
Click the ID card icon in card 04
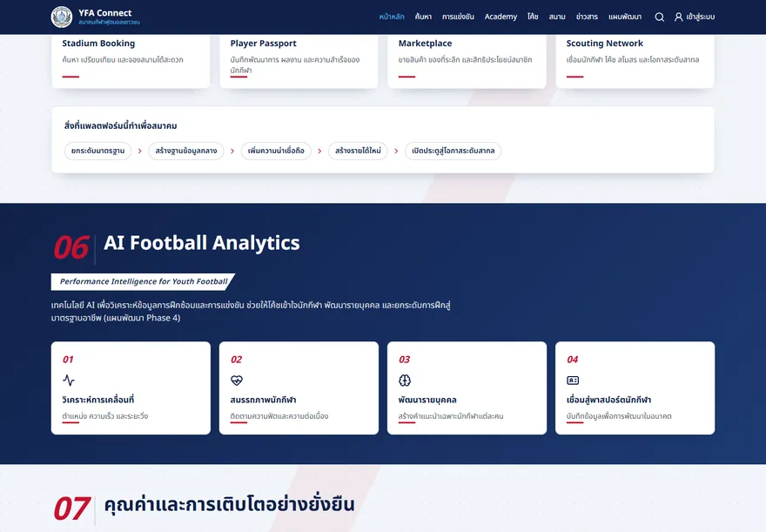click(573, 380)
